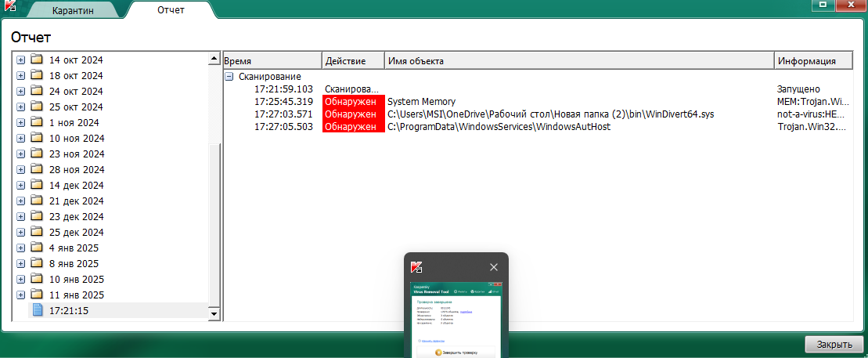Collapse the Сканирование group
The image size is (868, 358).
pyautogui.click(x=229, y=77)
